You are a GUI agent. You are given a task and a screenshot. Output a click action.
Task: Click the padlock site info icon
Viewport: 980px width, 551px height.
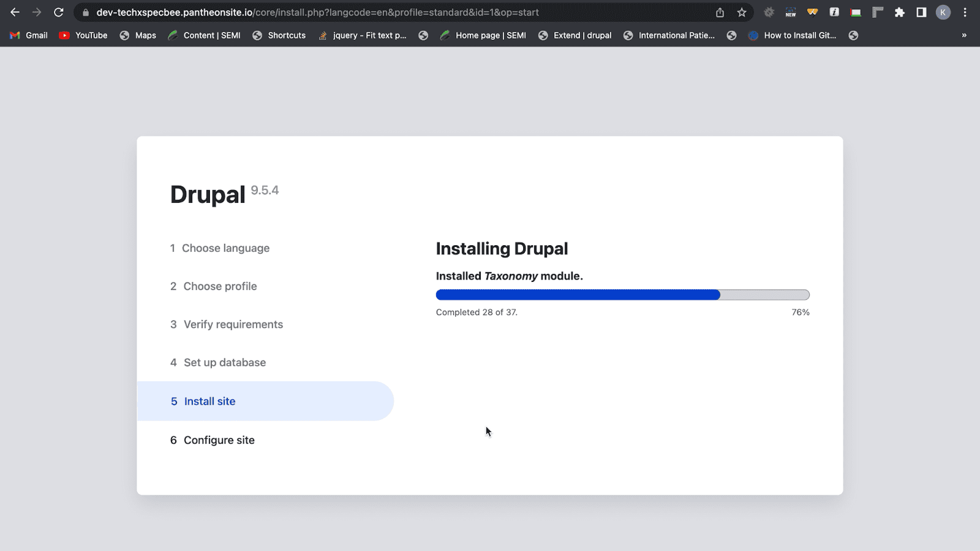pos(86,12)
